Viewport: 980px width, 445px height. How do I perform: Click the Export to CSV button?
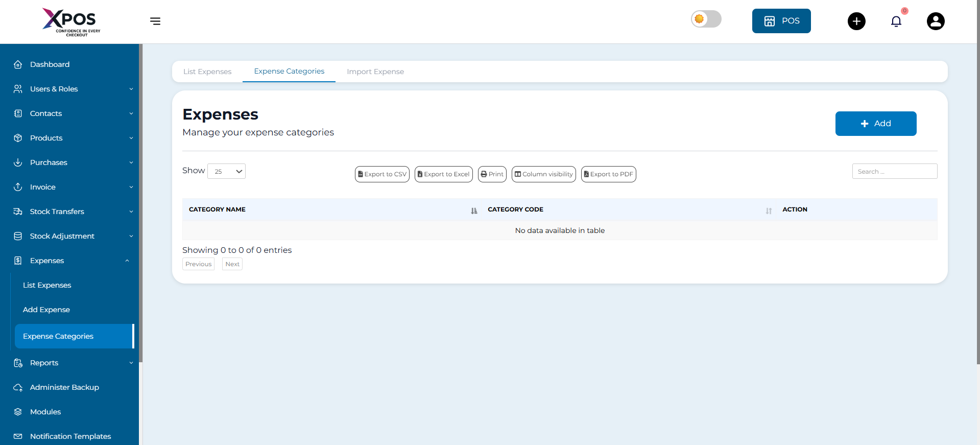click(382, 174)
